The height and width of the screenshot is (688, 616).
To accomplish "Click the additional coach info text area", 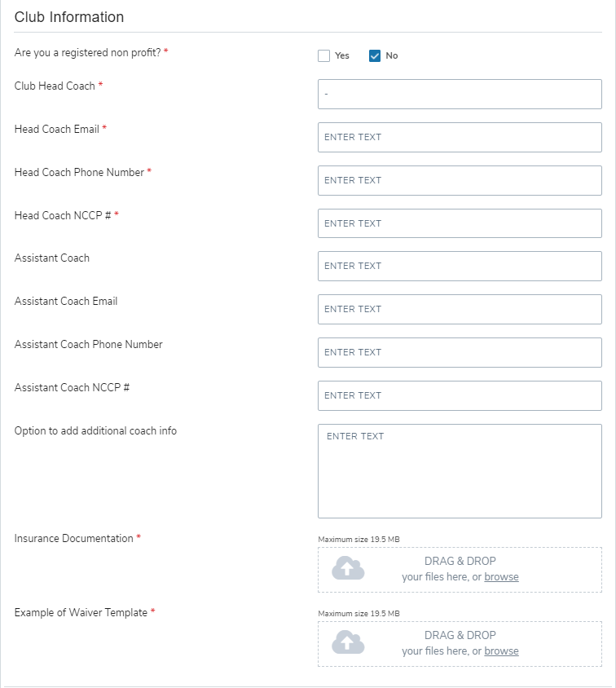I will pos(460,471).
